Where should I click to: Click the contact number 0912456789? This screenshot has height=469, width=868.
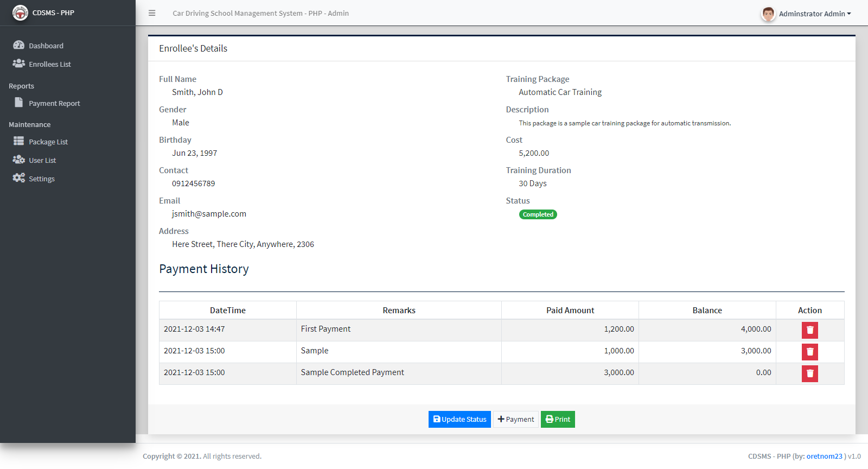click(193, 183)
